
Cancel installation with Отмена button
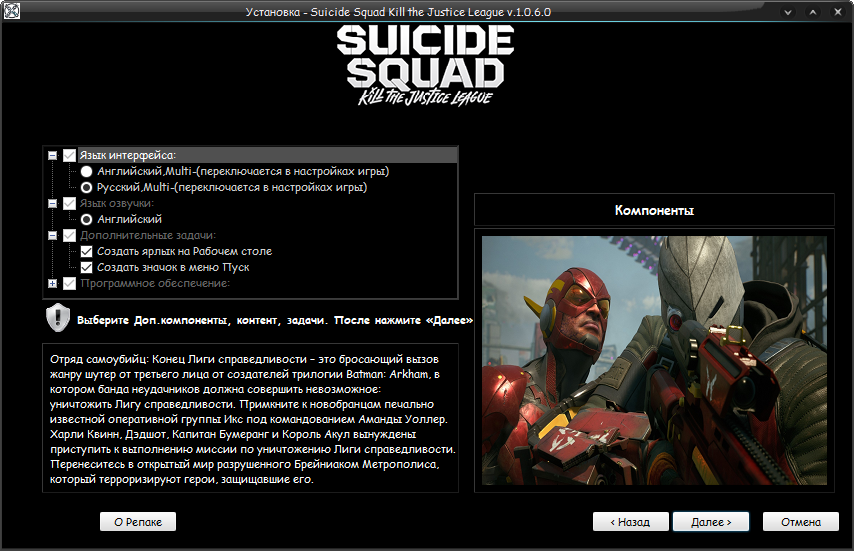click(x=801, y=522)
